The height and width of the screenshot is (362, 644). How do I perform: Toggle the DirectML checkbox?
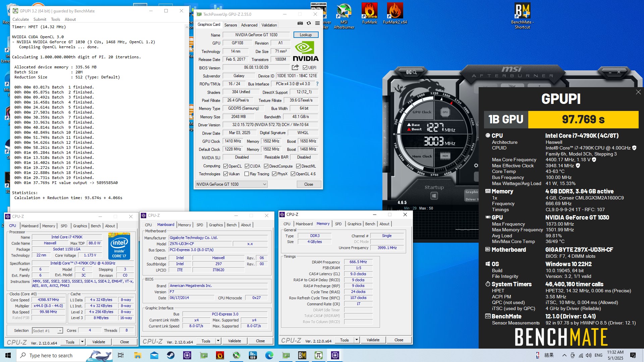(x=298, y=166)
